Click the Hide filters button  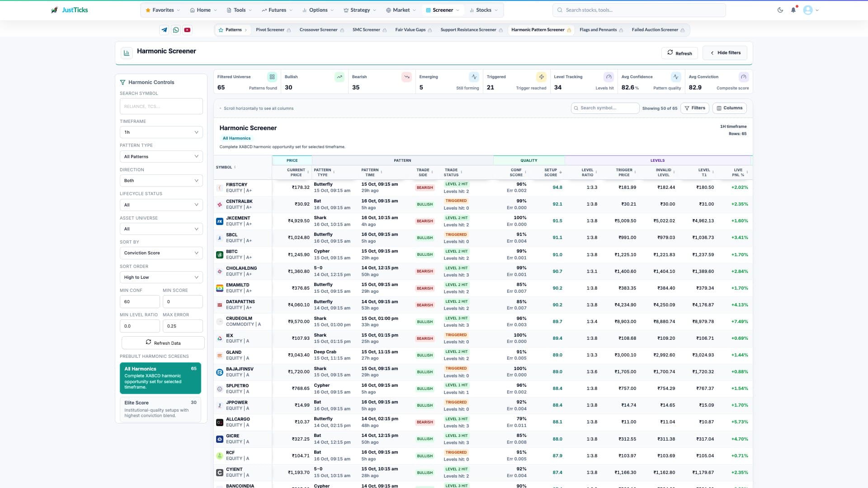(x=725, y=53)
